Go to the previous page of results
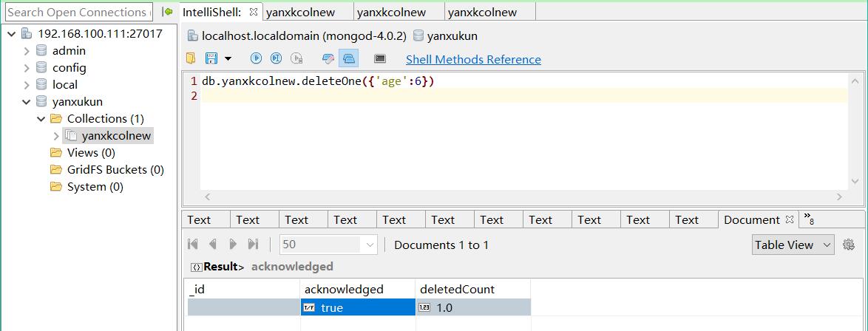Screen dimensions: 868x331 (x=213, y=244)
